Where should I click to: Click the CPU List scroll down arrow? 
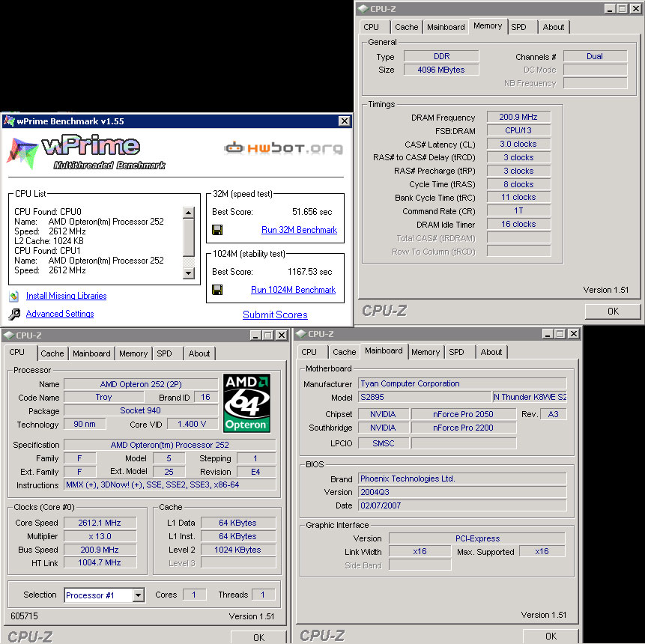[x=188, y=273]
